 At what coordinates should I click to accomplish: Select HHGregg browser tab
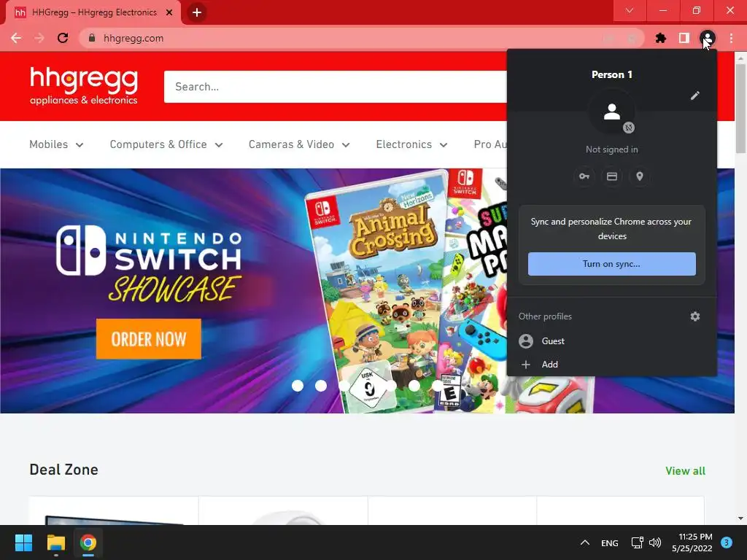(x=93, y=12)
